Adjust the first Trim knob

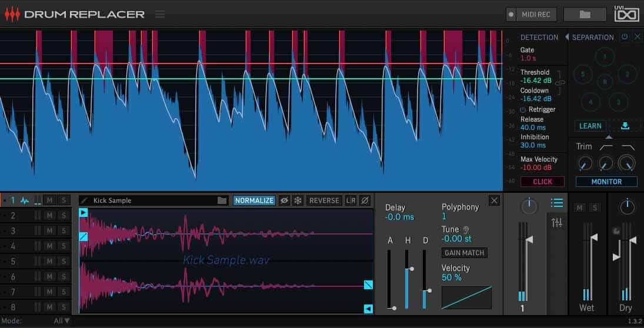pos(585,164)
